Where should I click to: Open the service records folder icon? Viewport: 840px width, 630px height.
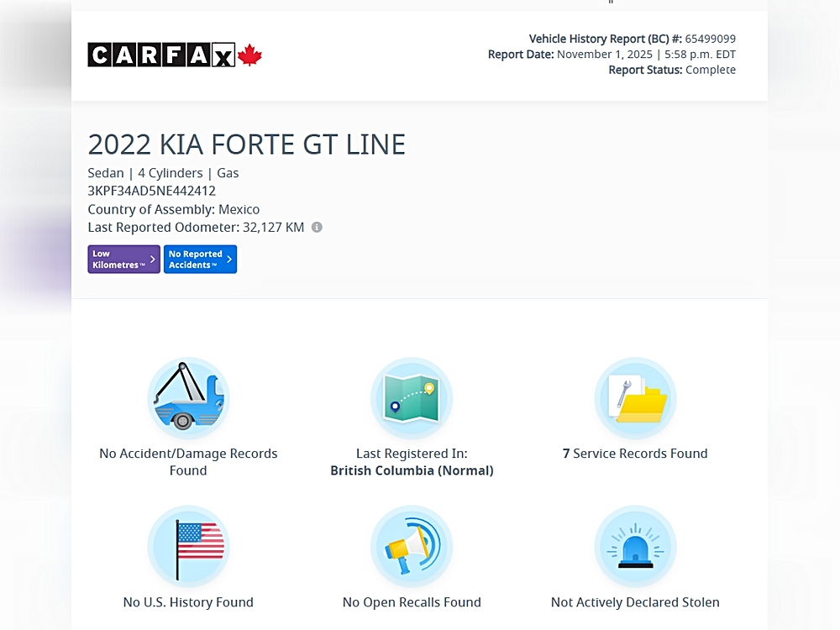click(635, 398)
